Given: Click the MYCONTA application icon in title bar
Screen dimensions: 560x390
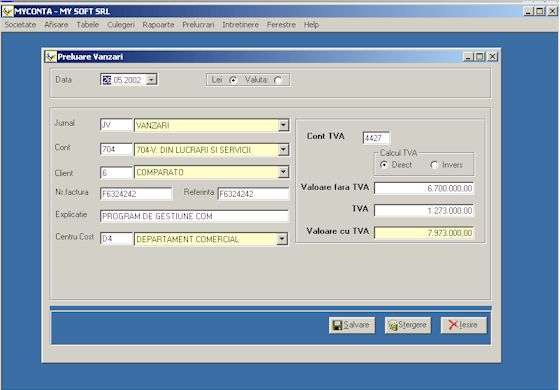Looking at the screenshot, I should point(7,11).
